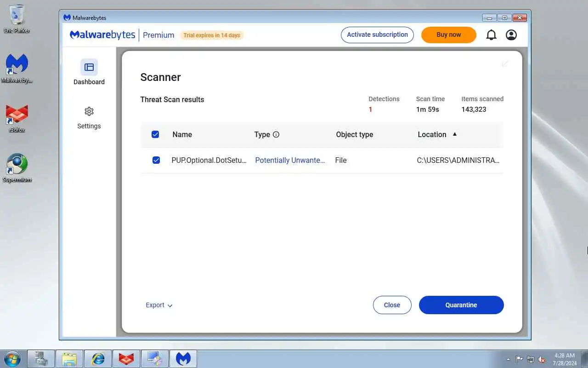The height and width of the screenshot is (368, 588).
Task: Click the Malwarebytes logo in header
Action: [102, 35]
